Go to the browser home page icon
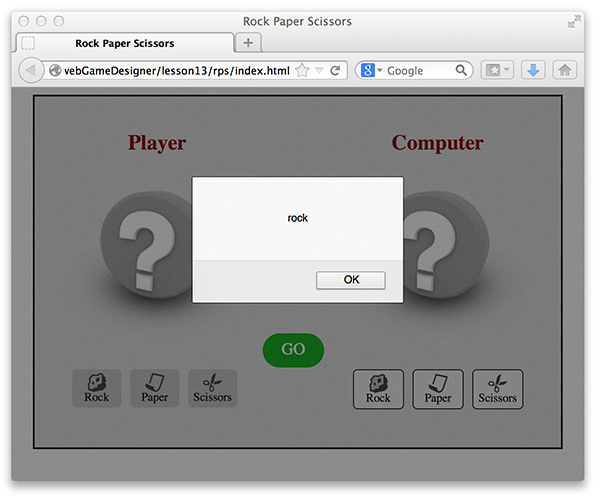 click(x=565, y=71)
